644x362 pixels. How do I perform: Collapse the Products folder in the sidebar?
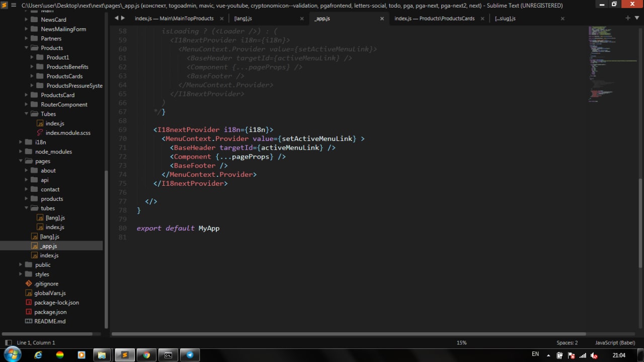click(27, 48)
